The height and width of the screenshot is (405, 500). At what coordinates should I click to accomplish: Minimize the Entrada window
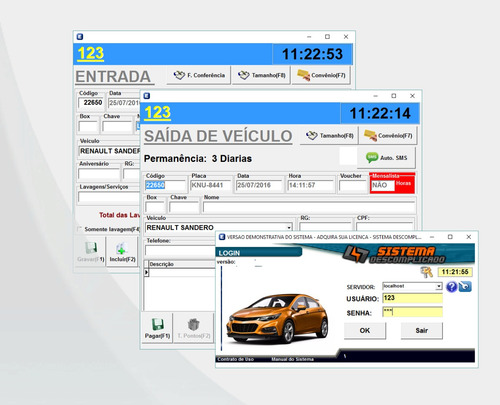(309, 37)
